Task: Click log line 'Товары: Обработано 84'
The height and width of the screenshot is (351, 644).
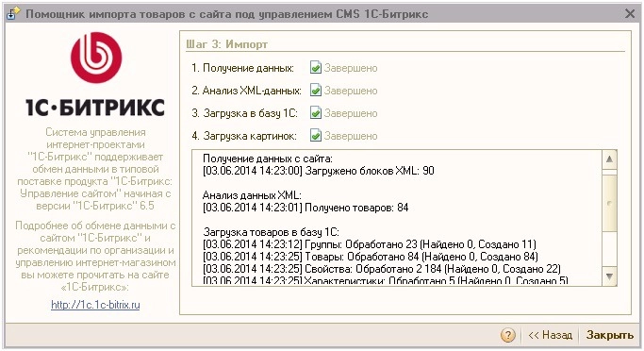Action: coord(371,257)
